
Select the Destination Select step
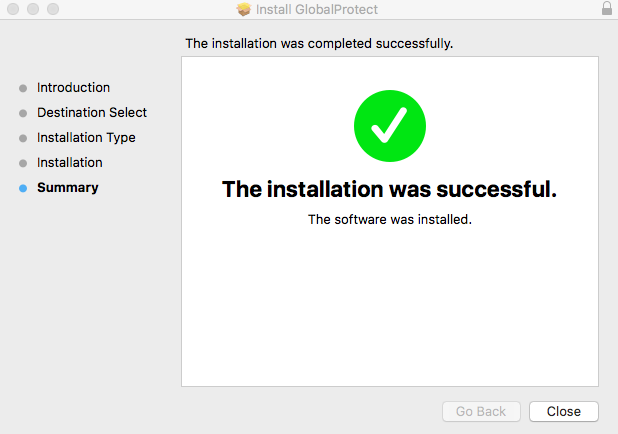(x=92, y=113)
